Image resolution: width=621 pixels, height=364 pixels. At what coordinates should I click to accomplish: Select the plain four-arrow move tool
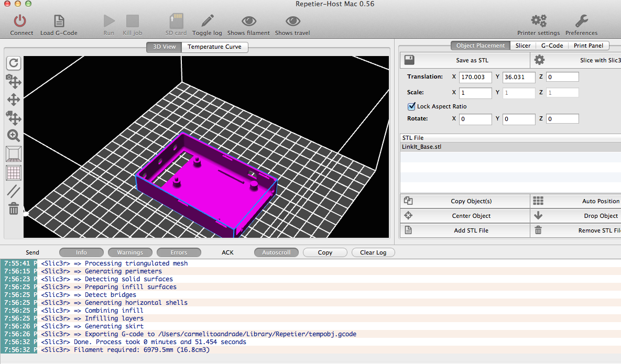coord(14,100)
